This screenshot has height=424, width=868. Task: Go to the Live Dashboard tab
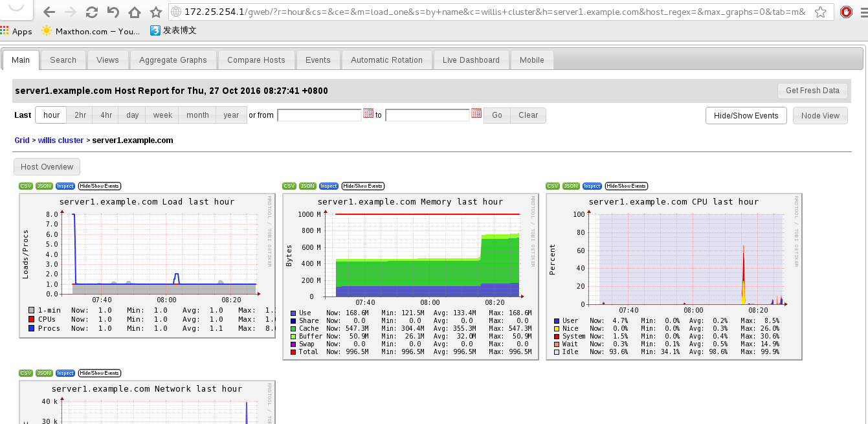point(471,60)
